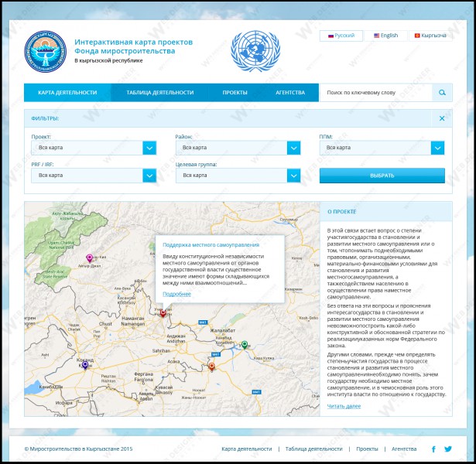
Task: Click the Фергана label on the map
Action: (x=143, y=374)
